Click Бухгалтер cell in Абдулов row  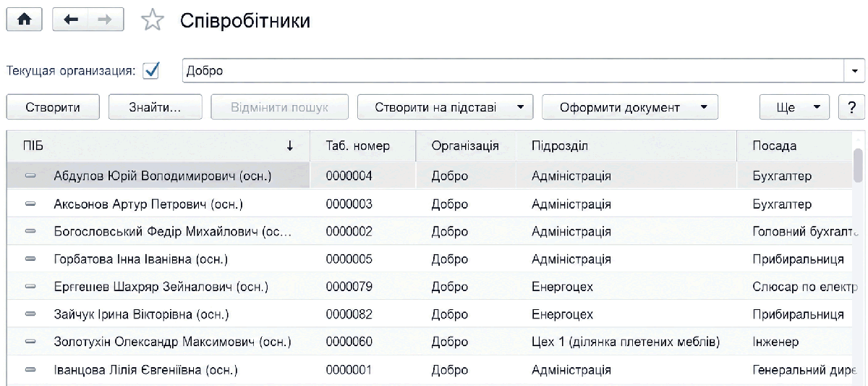[782, 176]
